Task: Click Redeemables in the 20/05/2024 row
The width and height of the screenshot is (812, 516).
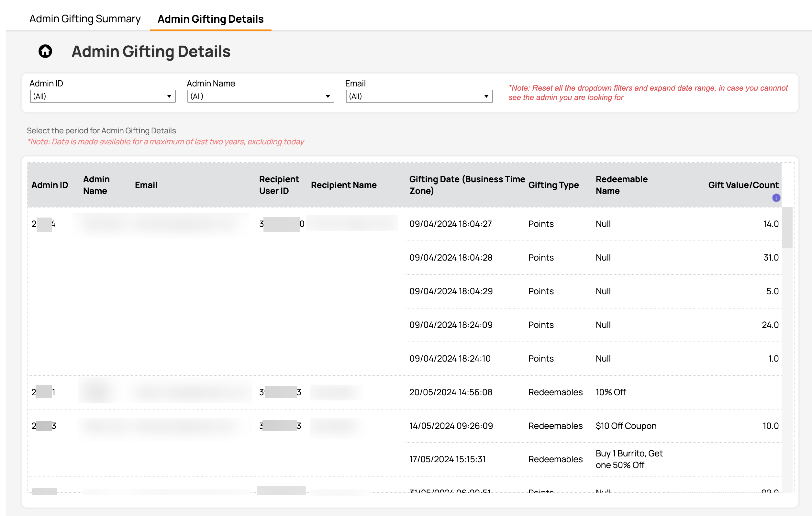Action: tap(555, 392)
